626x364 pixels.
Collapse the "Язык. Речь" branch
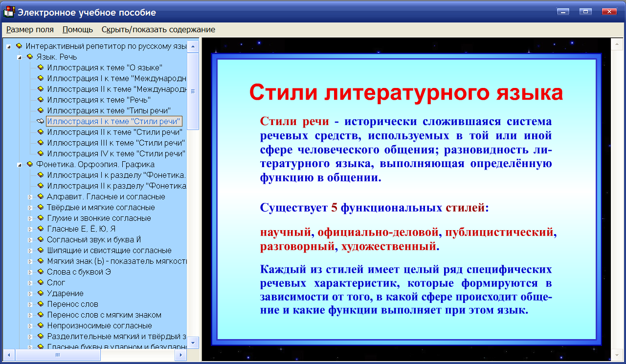click(x=20, y=57)
